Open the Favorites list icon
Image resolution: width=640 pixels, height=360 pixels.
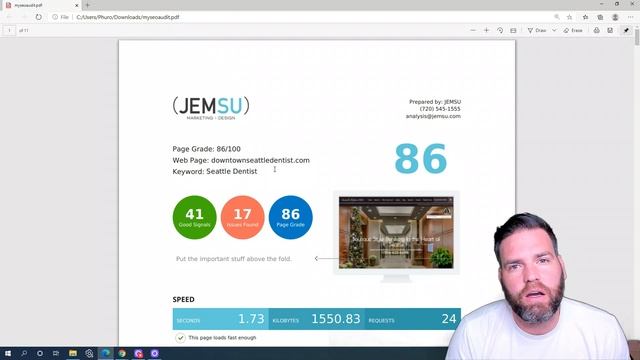(585, 17)
